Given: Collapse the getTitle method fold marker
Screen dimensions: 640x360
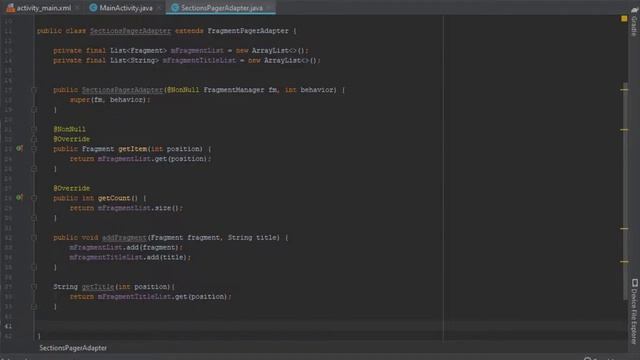Looking at the screenshot, I should [x=34, y=287].
